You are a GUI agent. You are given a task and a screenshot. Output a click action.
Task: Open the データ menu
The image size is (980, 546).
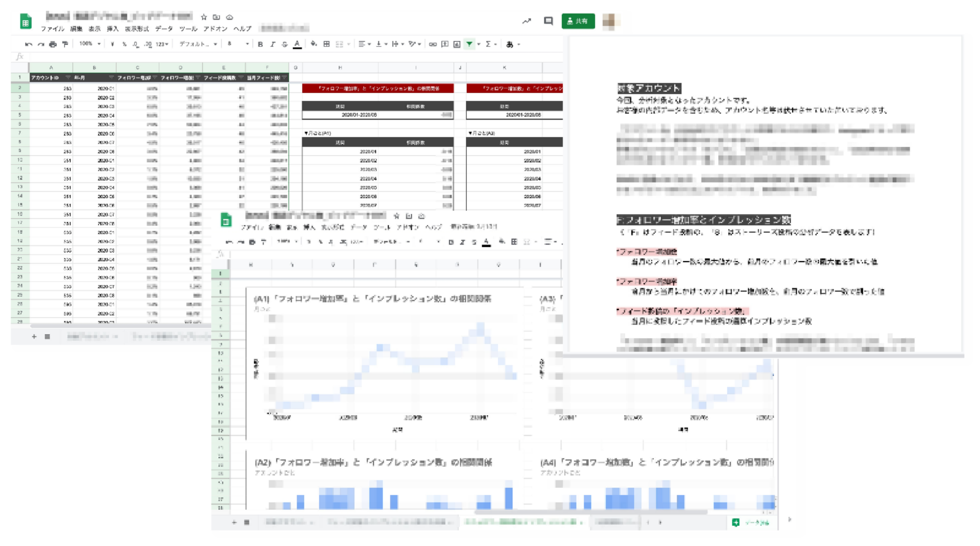[x=164, y=29]
